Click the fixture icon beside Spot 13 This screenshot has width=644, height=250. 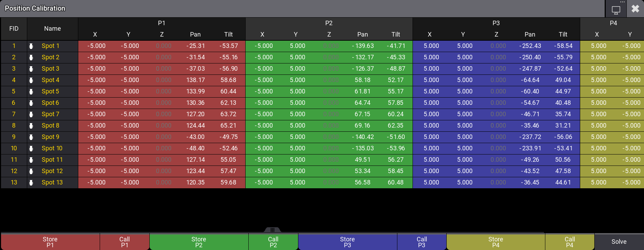click(x=31, y=183)
